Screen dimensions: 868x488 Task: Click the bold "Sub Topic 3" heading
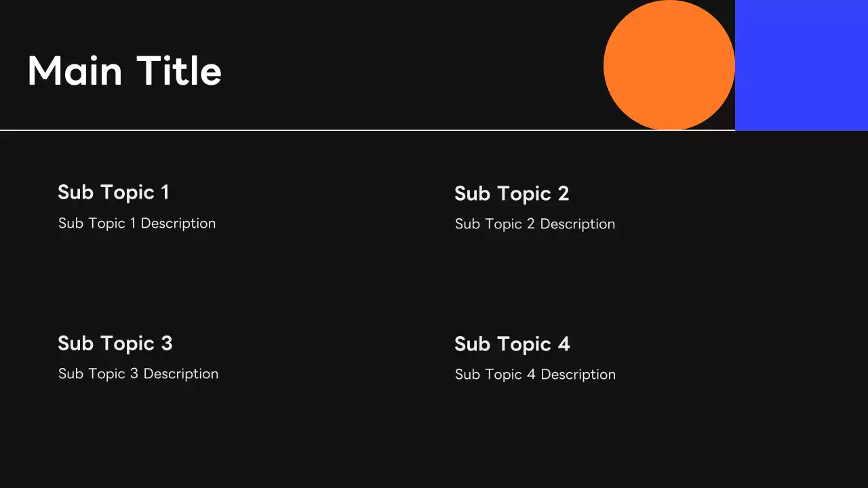[x=115, y=344]
